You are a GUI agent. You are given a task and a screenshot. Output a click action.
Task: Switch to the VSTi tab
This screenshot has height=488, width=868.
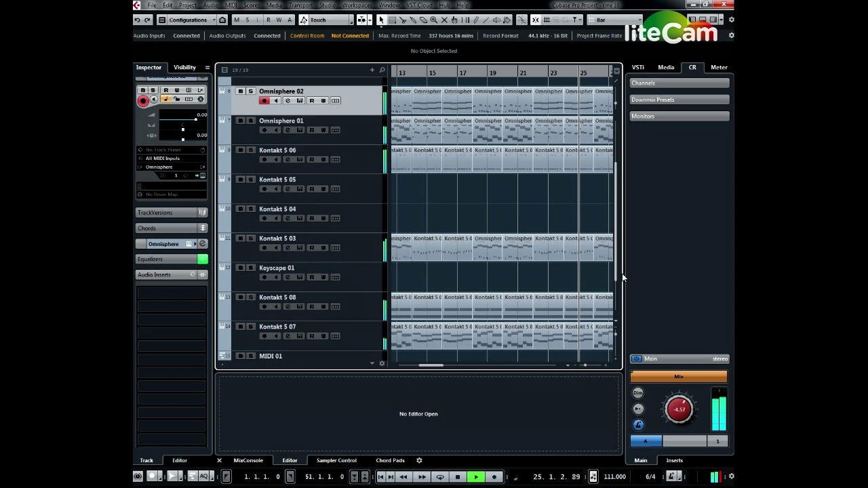[638, 68]
